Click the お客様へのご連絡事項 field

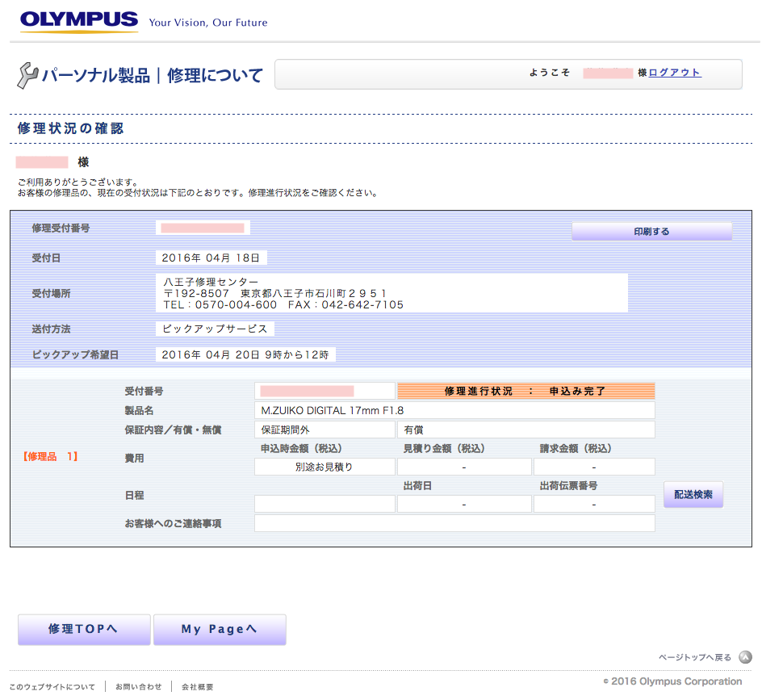(454, 523)
